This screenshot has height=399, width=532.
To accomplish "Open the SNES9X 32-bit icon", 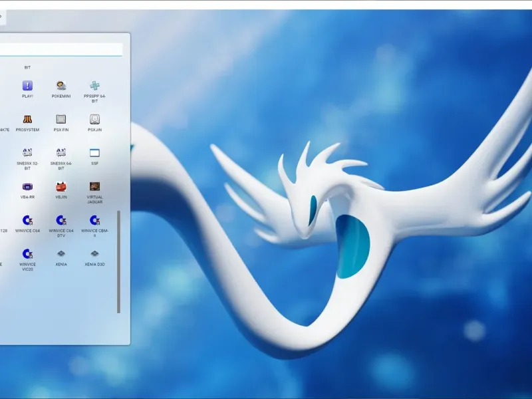I will click(x=27, y=153).
